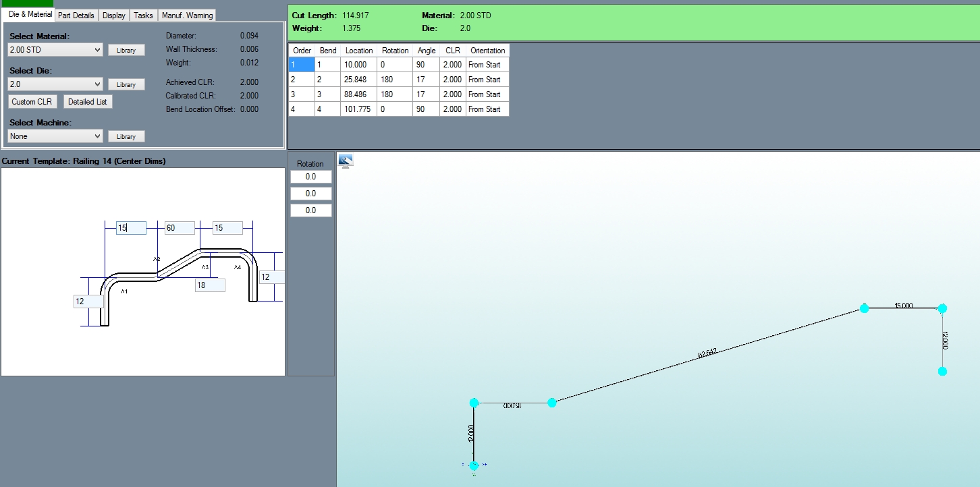Select the Location column header

[359, 51]
